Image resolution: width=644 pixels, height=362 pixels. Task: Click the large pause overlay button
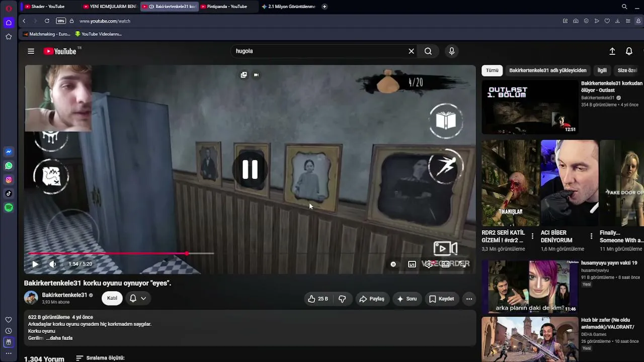point(250,169)
